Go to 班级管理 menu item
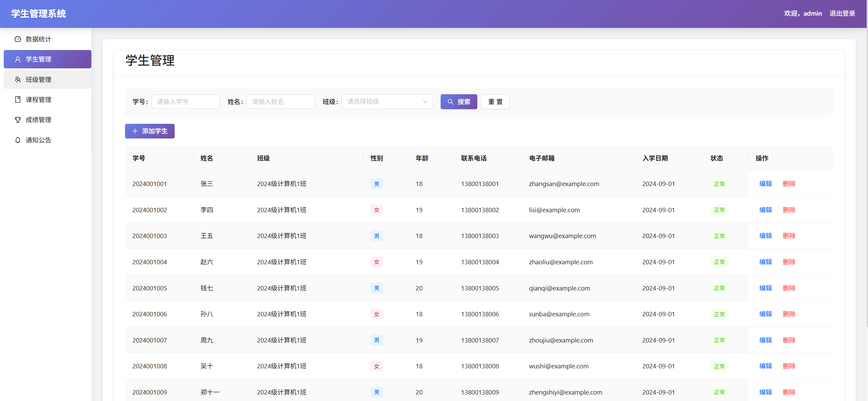This screenshot has width=868, height=401. click(48, 80)
